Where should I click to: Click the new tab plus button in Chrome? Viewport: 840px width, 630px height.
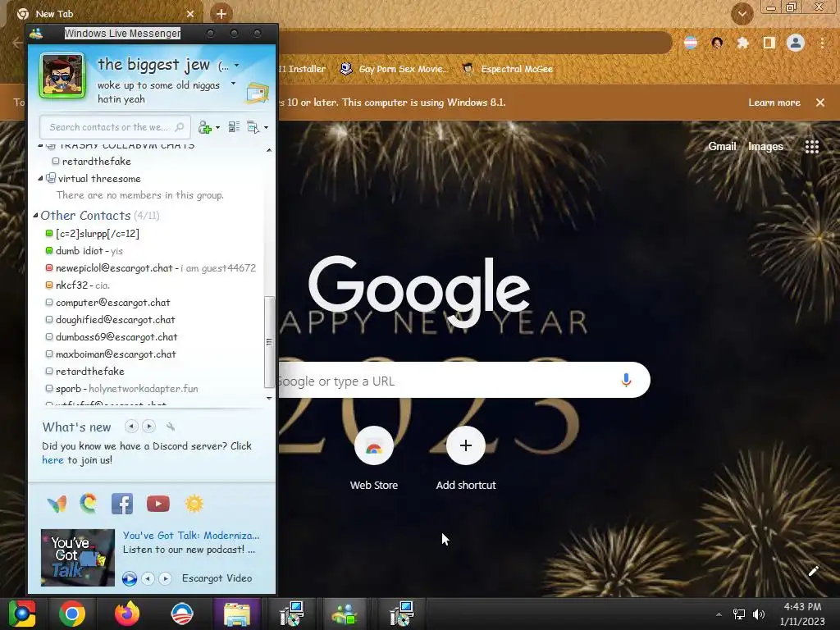click(x=221, y=14)
